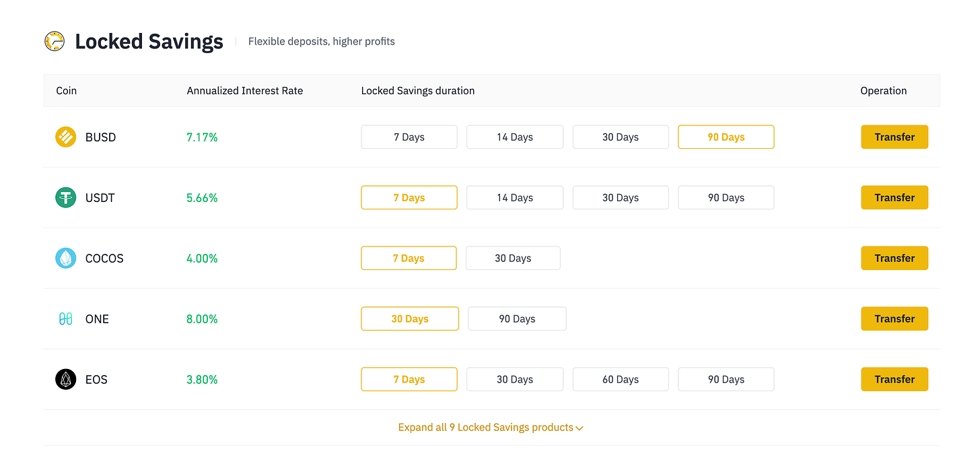Viewport: 980px width, 466px height.
Task: Click the Locked Savings heading
Action: [149, 42]
